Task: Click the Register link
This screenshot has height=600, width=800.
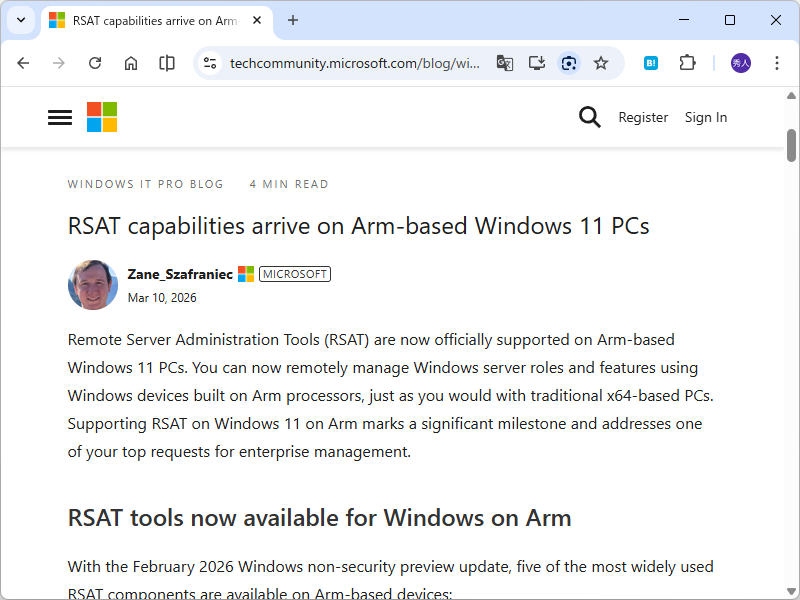Action: click(x=643, y=117)
